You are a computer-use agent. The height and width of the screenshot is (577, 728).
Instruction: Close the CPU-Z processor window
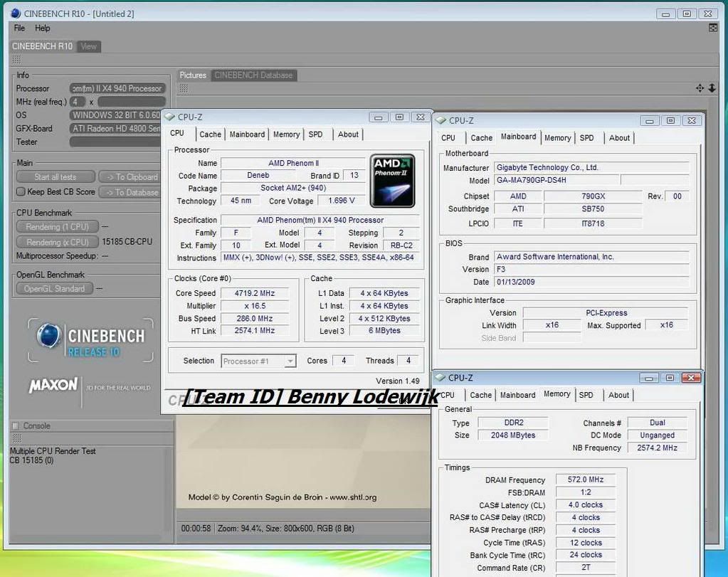point(420,117)
